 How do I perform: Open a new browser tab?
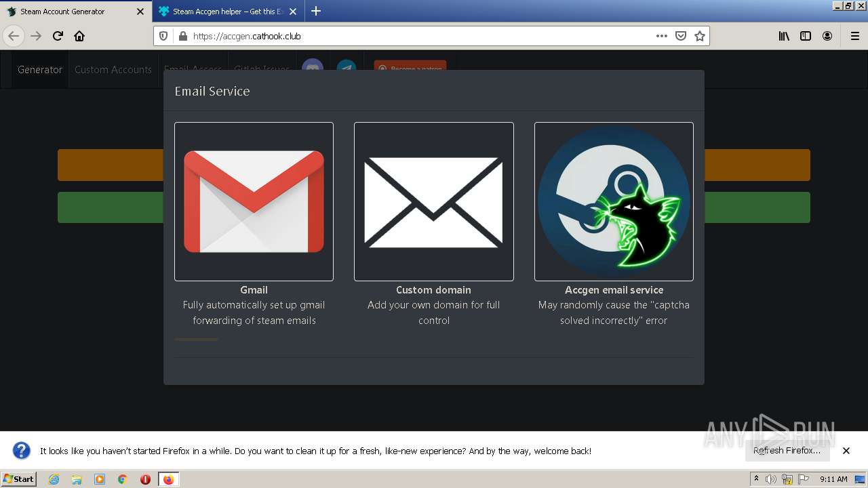click(x=316, y=11)
